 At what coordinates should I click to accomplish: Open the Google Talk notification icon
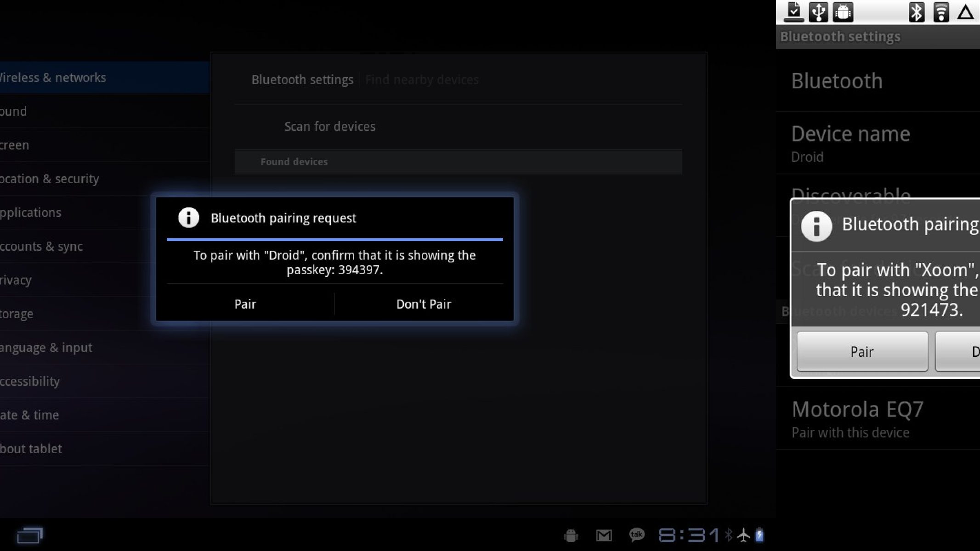[636, 535]
